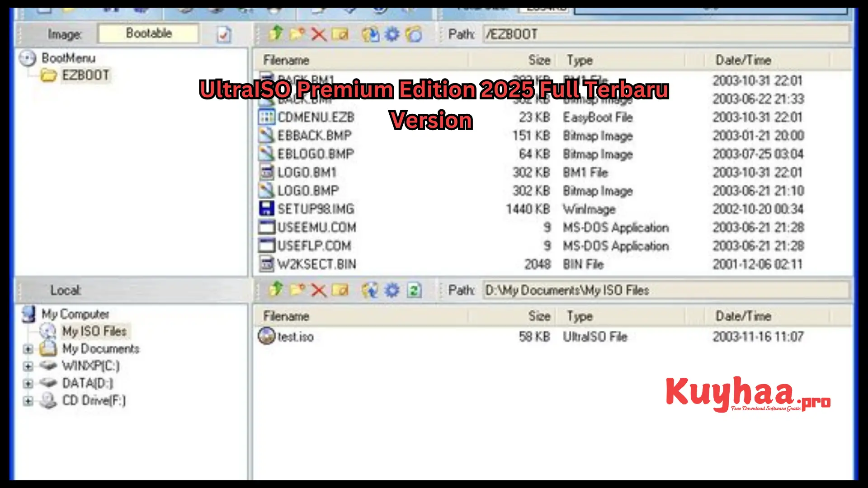
Task: Select CD Drive(F:) in local panel
Action: click(92, 400)
